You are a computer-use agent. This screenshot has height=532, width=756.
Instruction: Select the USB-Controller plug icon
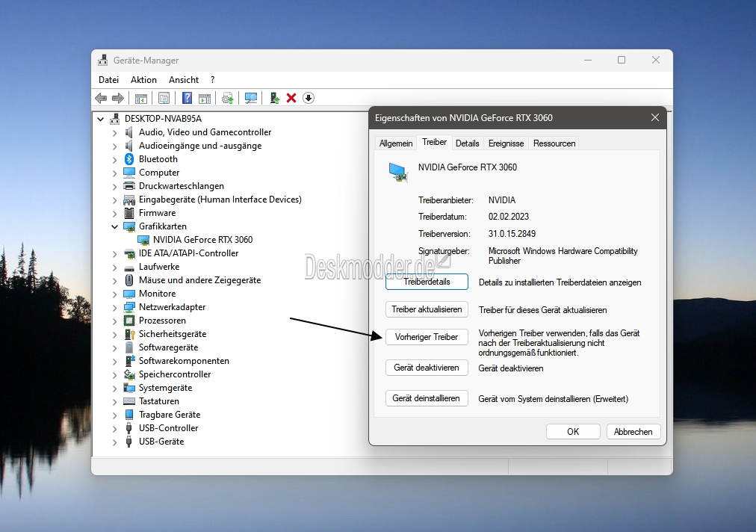click(x=128, y=428)
